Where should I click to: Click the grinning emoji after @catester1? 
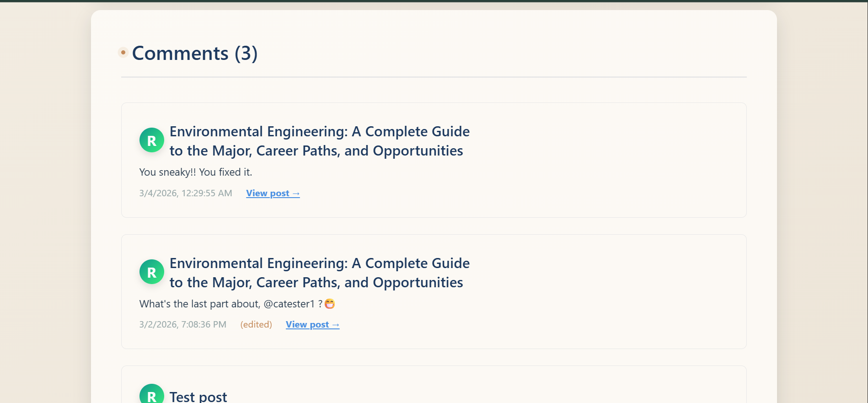(329, 304)
